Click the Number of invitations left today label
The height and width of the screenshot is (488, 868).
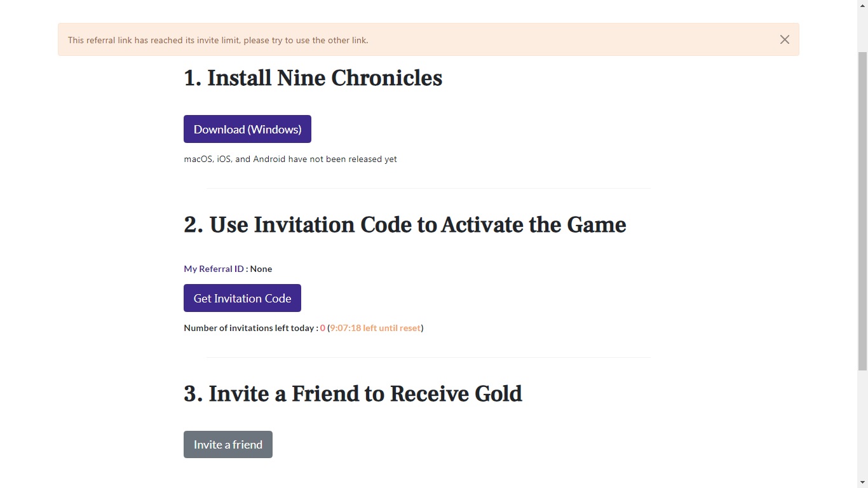(x=249, y=328)
